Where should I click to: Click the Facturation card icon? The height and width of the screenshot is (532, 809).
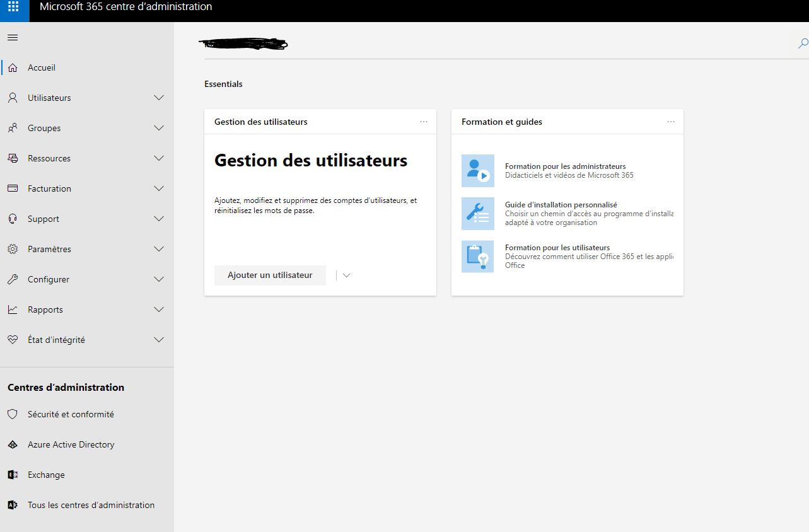[x=13, y=188]
